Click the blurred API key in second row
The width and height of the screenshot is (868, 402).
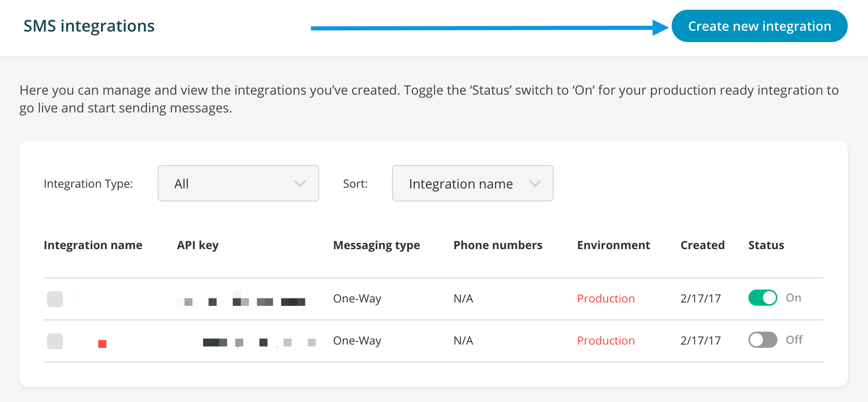pos(259,343)
